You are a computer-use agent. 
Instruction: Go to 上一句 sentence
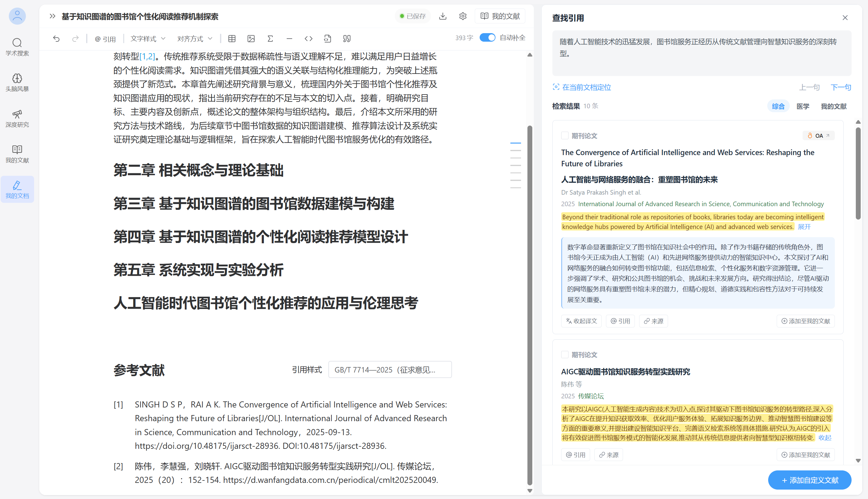pos(809,87)
